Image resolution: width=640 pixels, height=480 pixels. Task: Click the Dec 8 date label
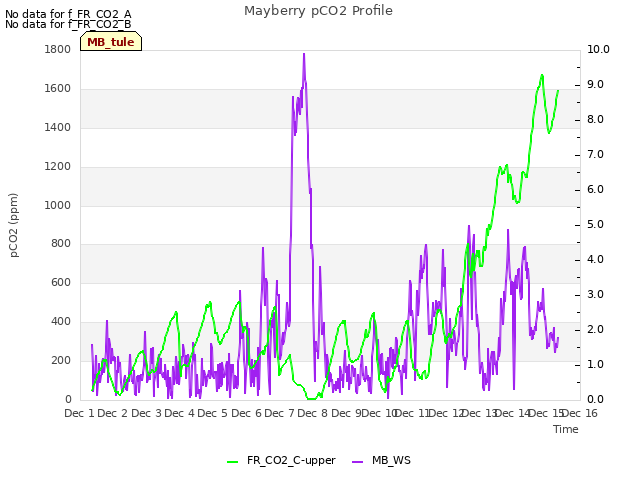pyautogui.click(x=312, y=413)
